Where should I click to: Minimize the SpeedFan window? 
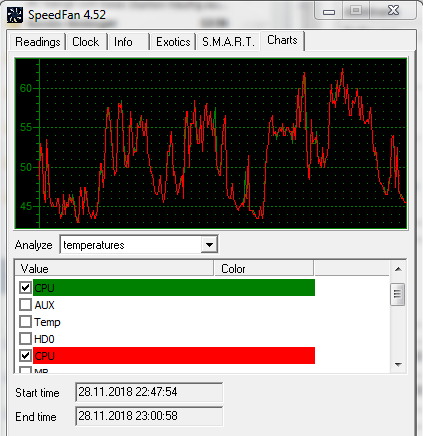329,12
